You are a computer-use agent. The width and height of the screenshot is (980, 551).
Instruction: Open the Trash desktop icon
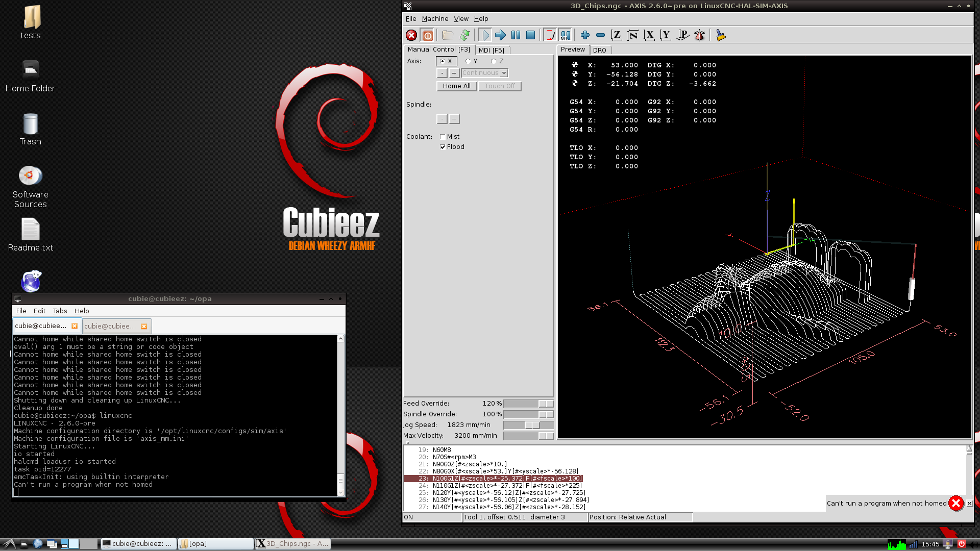tap(30, 130)
